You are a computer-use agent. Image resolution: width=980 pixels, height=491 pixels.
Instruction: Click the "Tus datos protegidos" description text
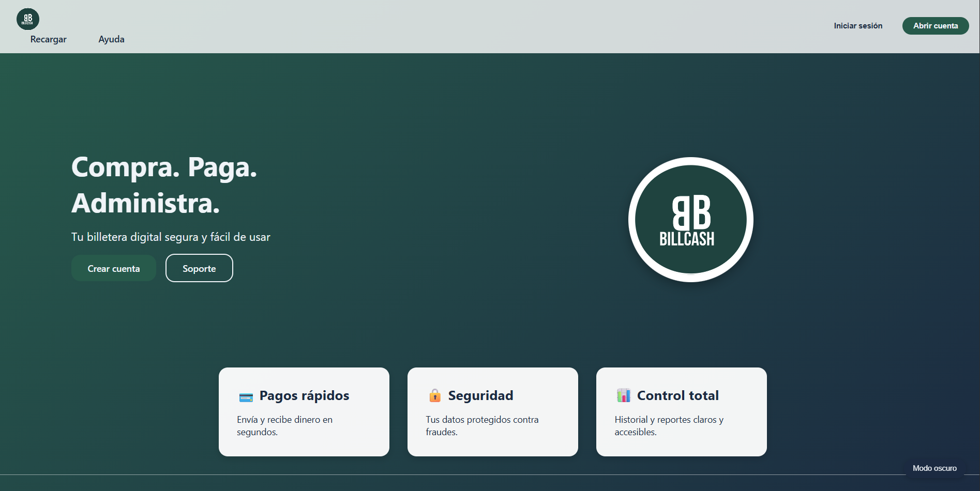coord(482,425)
